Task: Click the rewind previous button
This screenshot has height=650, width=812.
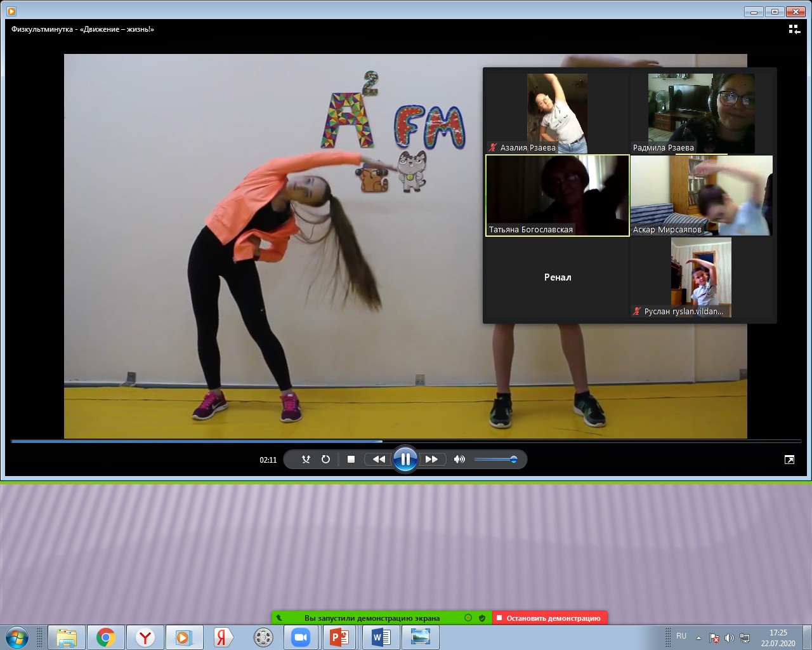Action: click(379, 459)
